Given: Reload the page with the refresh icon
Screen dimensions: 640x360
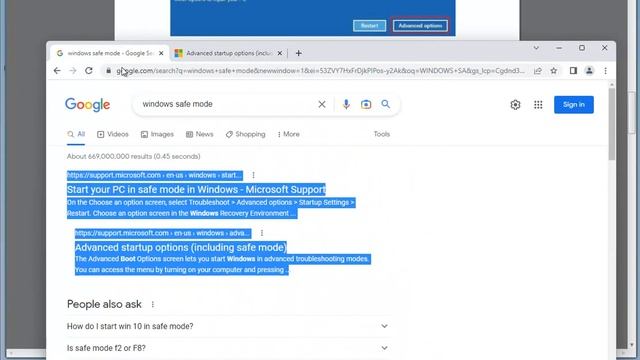Looking at the screenshot, I should (89, 71).
